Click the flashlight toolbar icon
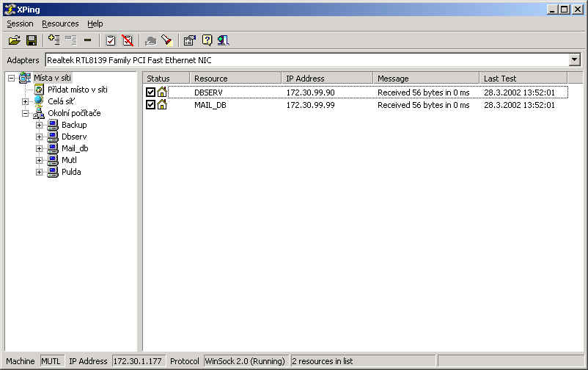Viewport: 588px width, 370px height. click(166, 40)
